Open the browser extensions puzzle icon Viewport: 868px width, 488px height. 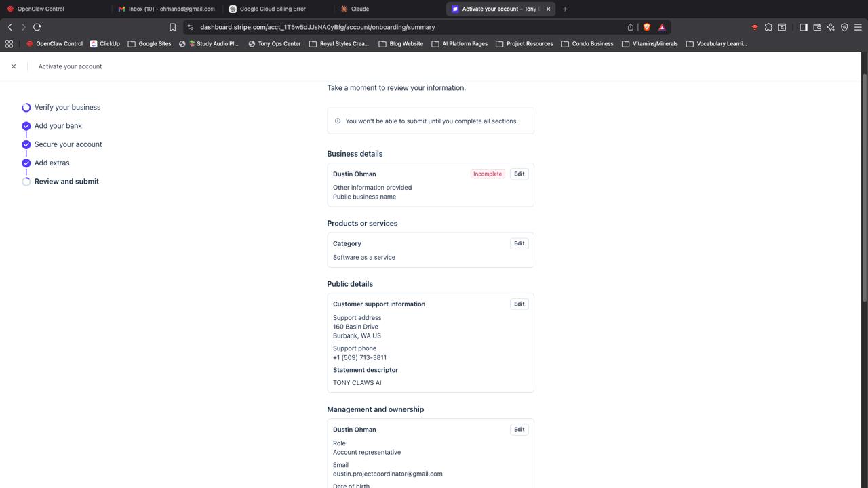coord(768,27)
